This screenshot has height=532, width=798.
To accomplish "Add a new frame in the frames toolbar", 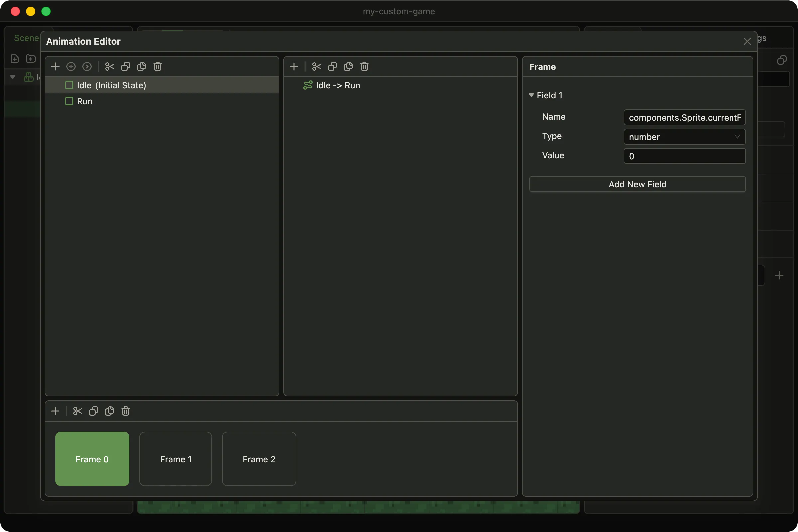I will pos(55,411).
